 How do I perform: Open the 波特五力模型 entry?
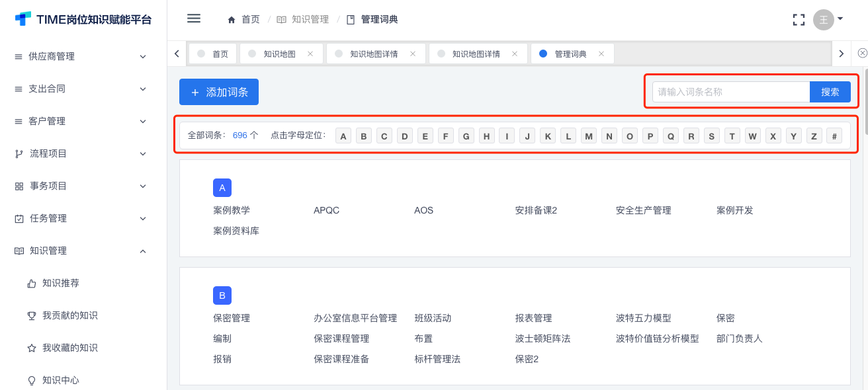[643, 318]
